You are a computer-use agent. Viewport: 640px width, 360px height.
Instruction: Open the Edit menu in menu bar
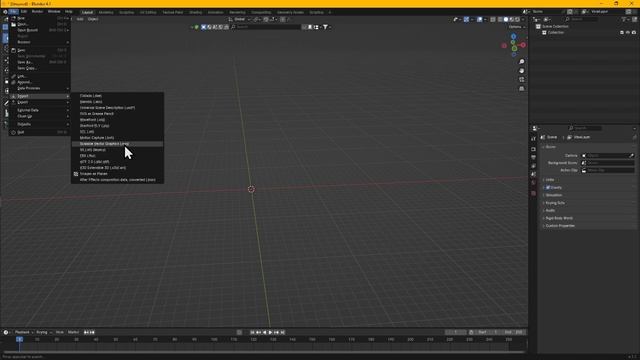tap(24, 12)
